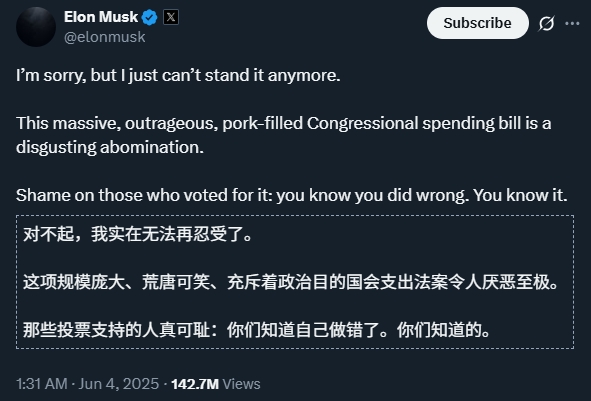Viewport: 591px width, 401px height.
Task: Click the Elon Musk display name
Action: tap(101, 17)
